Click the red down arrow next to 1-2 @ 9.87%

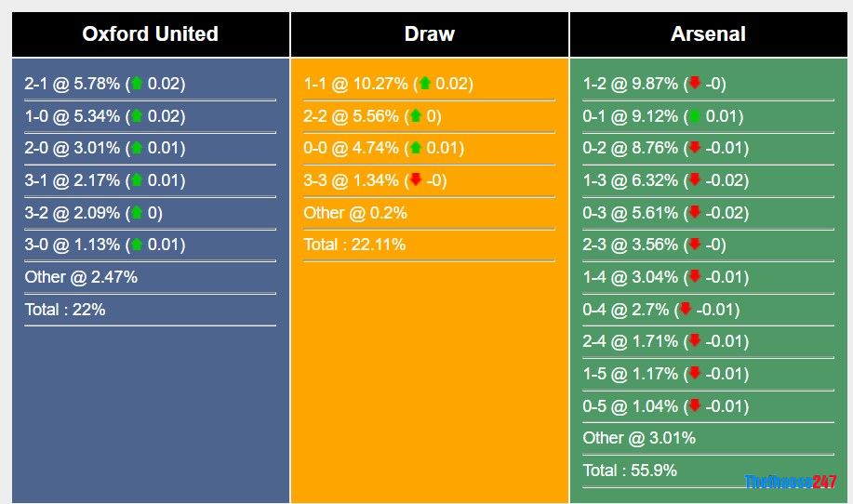695,84
